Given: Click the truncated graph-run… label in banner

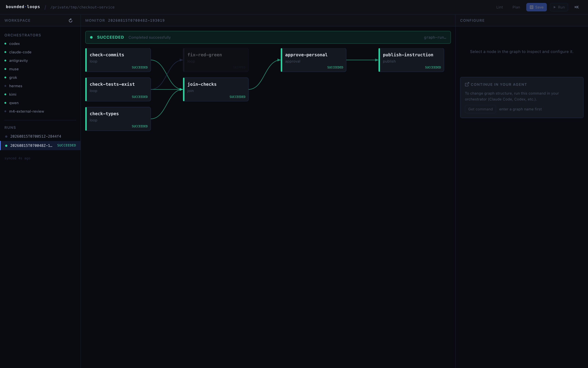Looking at the screenshot, I should (435, 38).
